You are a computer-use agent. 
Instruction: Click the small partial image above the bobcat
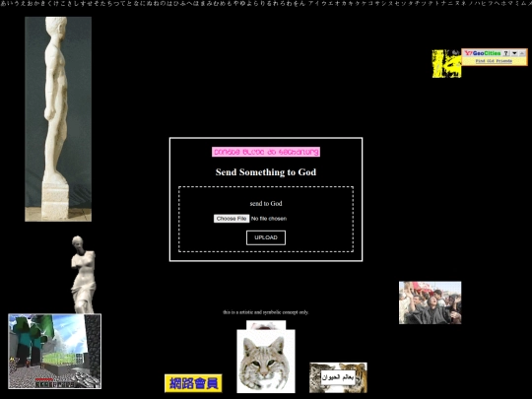click(x=266, y=325)
